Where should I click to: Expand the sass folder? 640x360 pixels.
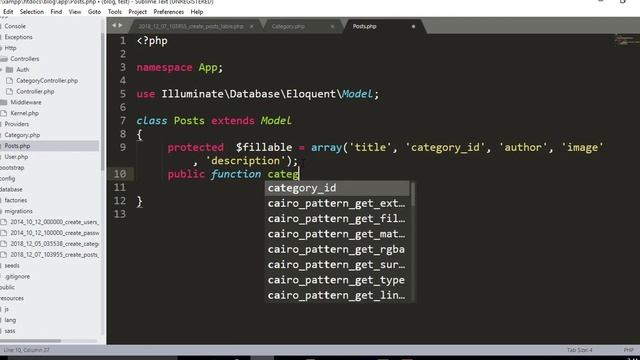tap(10, 331)
